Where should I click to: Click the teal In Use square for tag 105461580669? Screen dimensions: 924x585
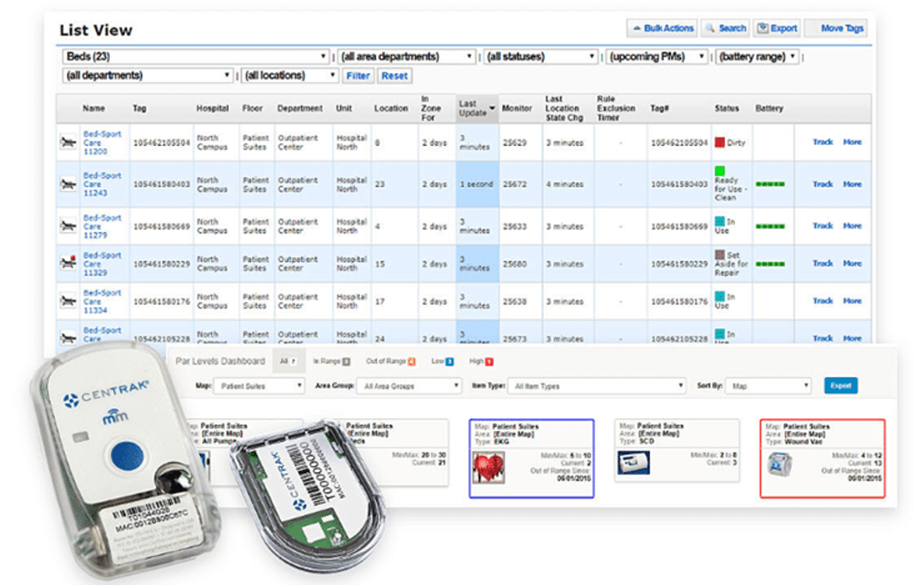pos(720,221)
